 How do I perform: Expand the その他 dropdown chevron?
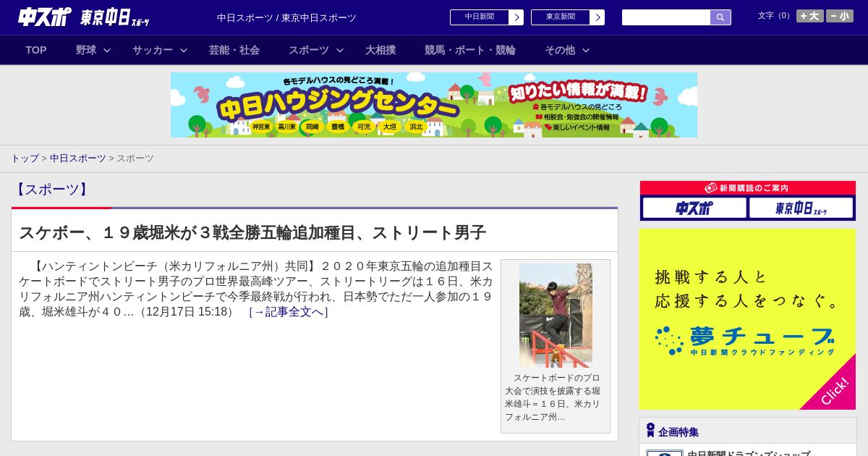point(586,50)
